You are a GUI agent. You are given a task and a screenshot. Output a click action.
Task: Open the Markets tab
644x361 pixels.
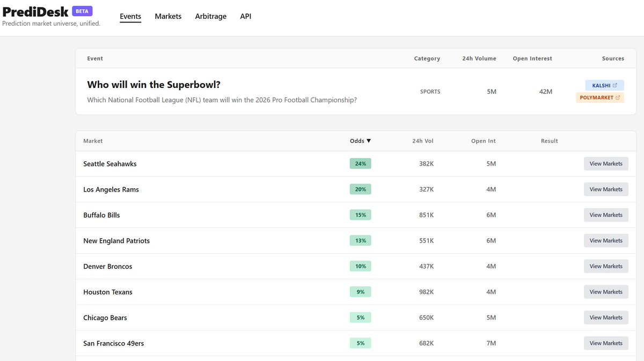(168, 17)
